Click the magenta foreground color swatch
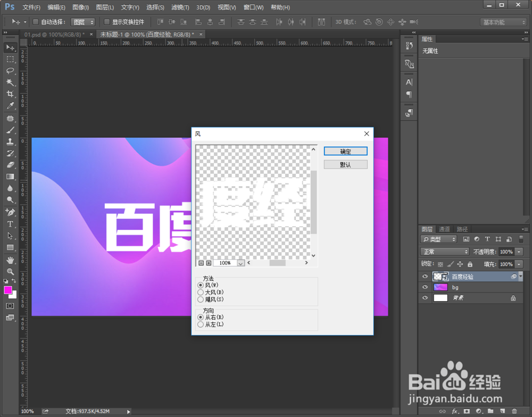This screenshot has height=417, width=532. pyautogui.click(x=8, y=290)
